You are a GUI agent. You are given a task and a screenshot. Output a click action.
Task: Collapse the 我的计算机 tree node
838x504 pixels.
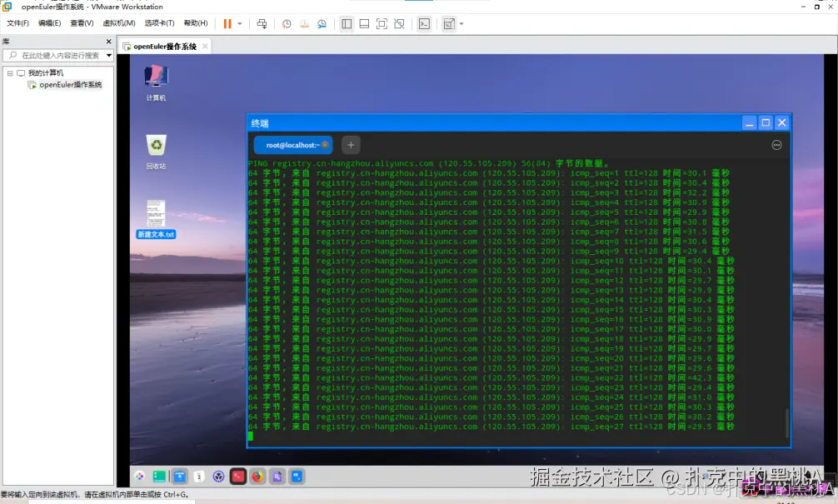coord(10,72)
